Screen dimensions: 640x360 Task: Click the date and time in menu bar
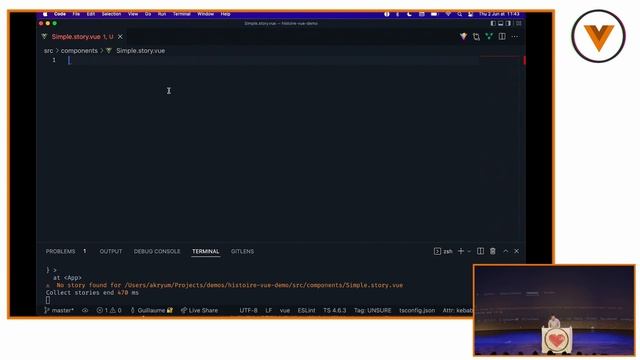(499, 14)
